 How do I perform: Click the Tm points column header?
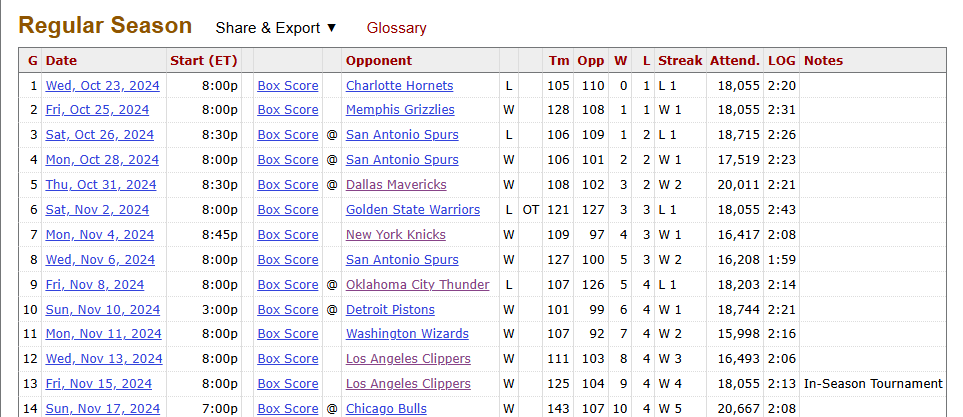pos(558,61)
